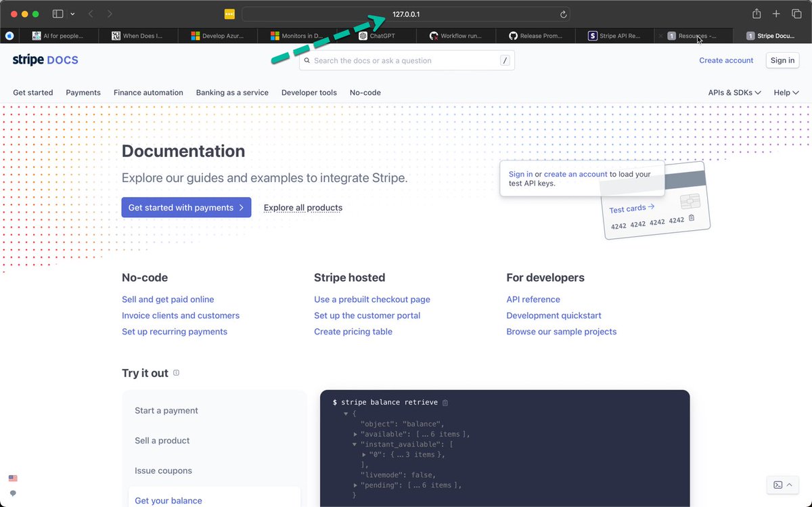Click the 127.0.0.1 address bar
The height and width of the screenshot is (507, 812).
coord(406,14)
